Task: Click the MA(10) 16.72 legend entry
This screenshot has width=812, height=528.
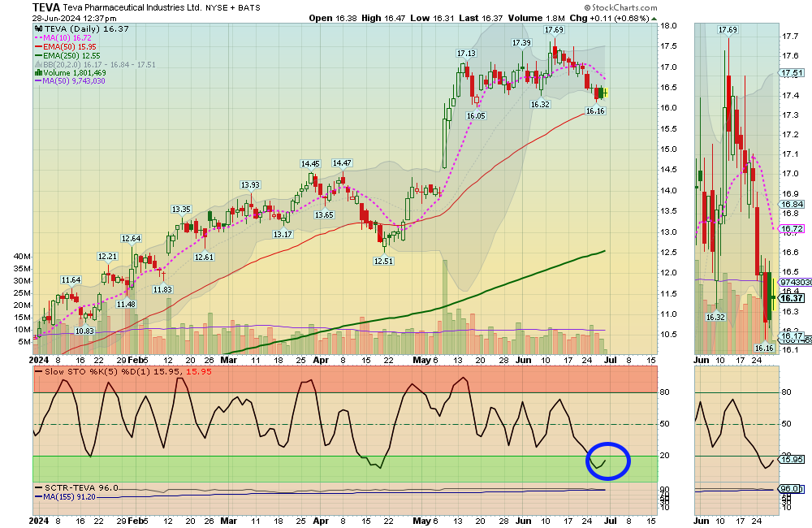Action: (67, 38)
